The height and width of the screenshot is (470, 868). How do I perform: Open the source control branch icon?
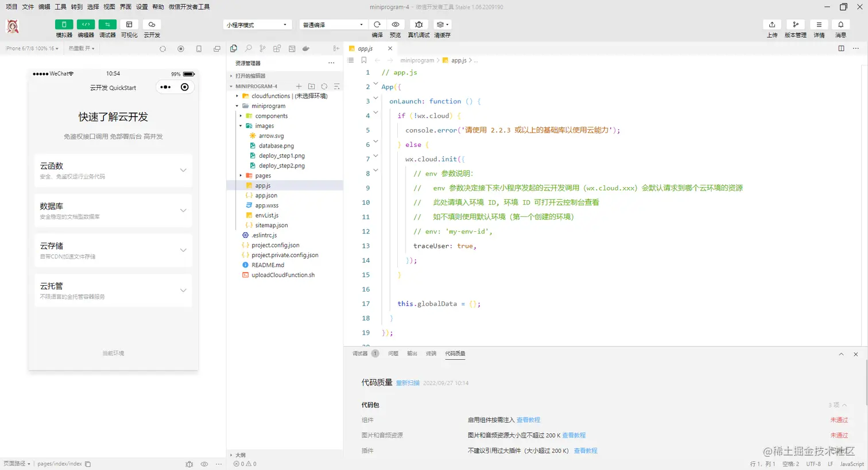pos(262,49)
